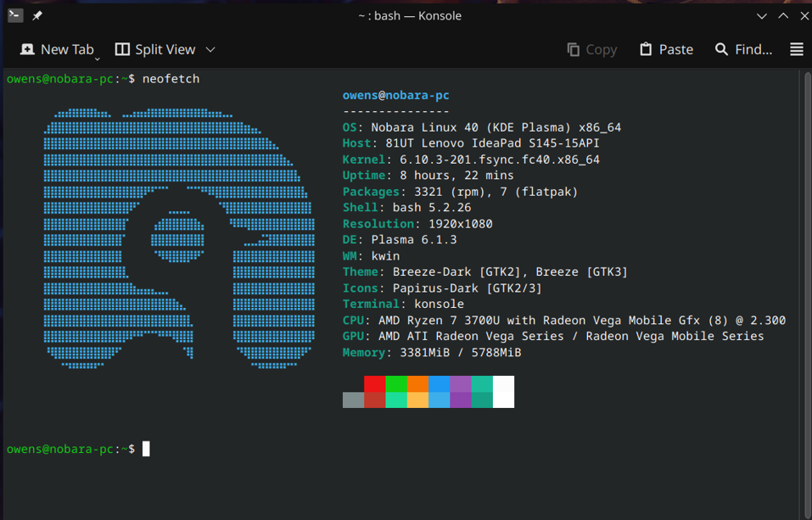Click the kernel version '6.10.3-201.fsync.fc40.x86_64'
The height and width of the screenshot is (520, 812).
pos(500,159)
